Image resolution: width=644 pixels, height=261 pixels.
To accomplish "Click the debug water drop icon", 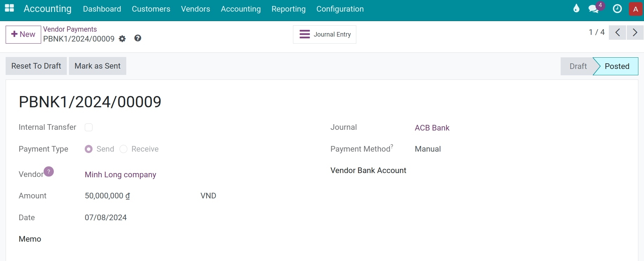I will (576, 8).
